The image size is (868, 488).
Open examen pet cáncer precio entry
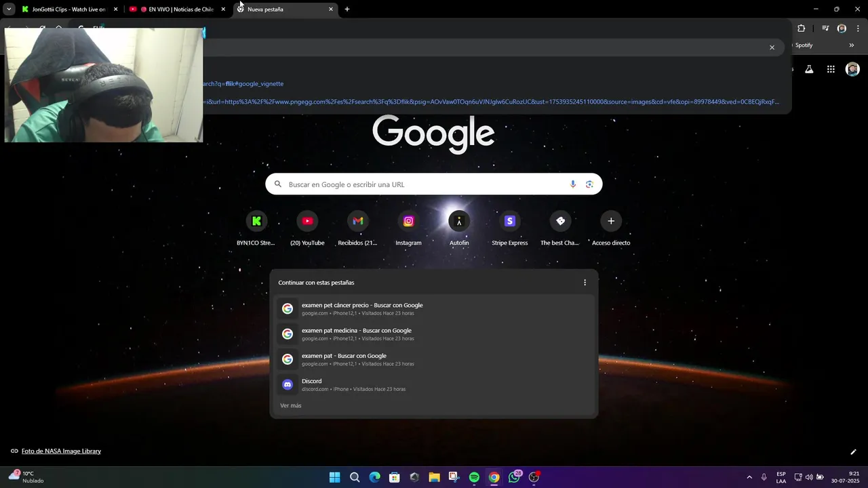(434, 309)
